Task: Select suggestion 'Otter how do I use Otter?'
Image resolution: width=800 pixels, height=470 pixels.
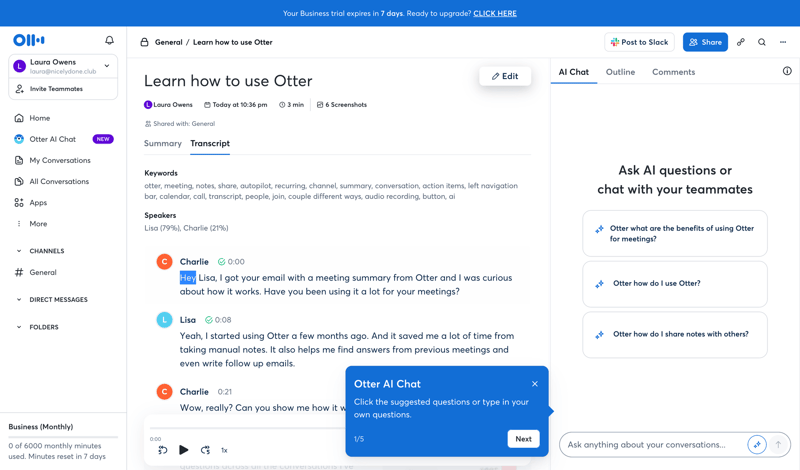Action: [x=675, y=284]
